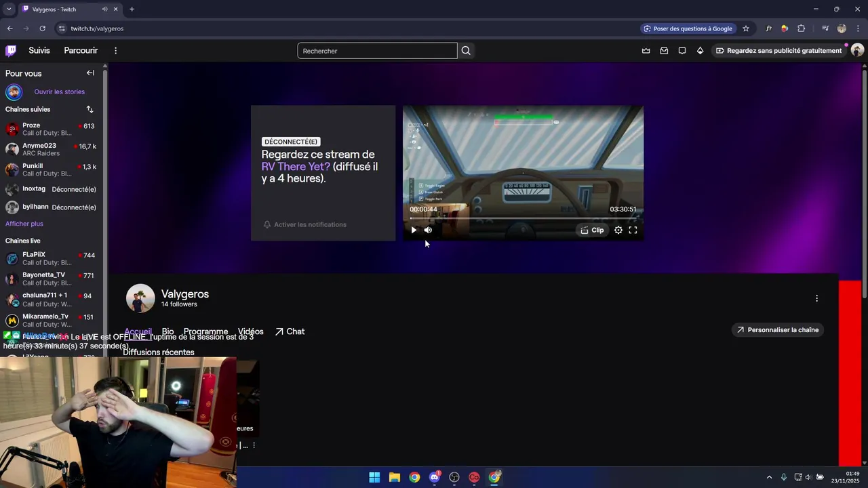Open Chrome extensions puzzle icon
Viewport: 868px width, 488px height.
click(801, 28)
